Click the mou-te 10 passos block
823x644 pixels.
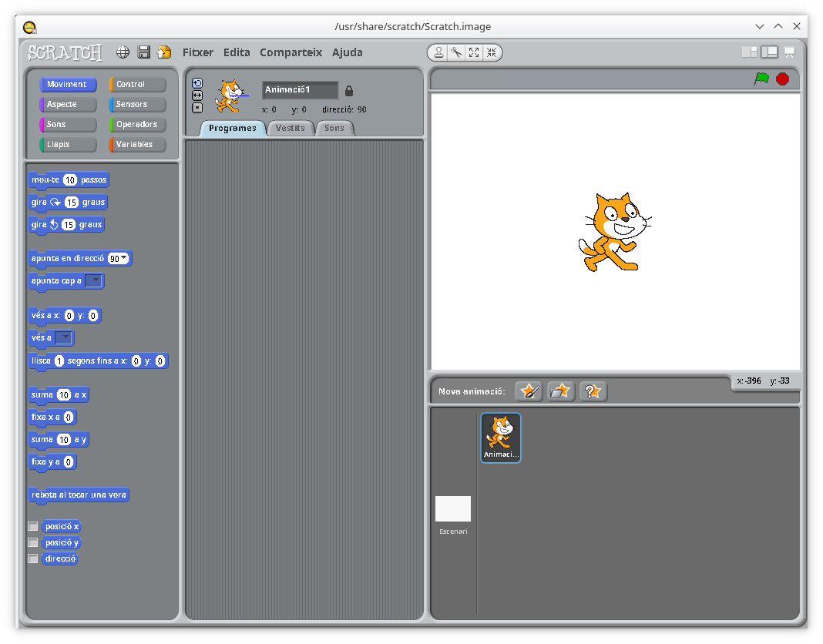pyautogui.click(x=69, y=180)
